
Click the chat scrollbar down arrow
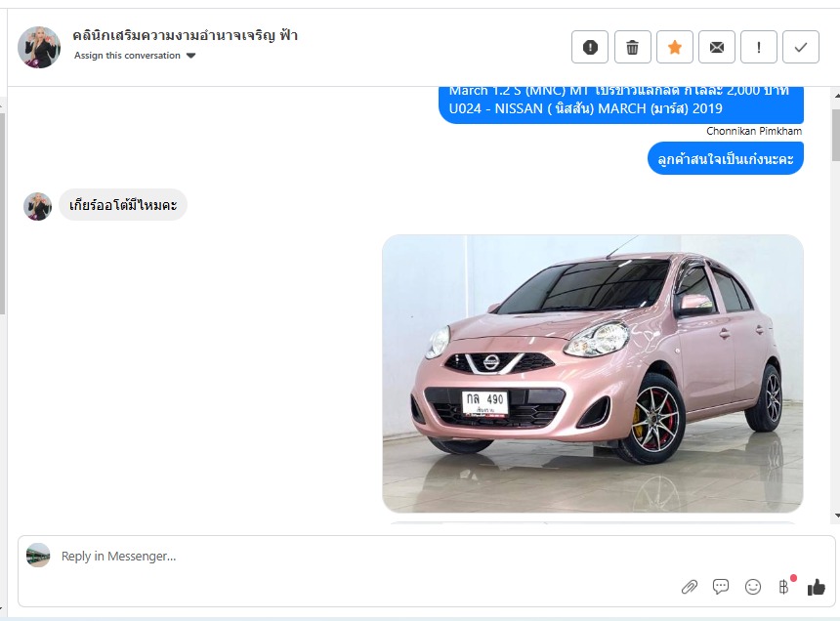tap(836, 516)
